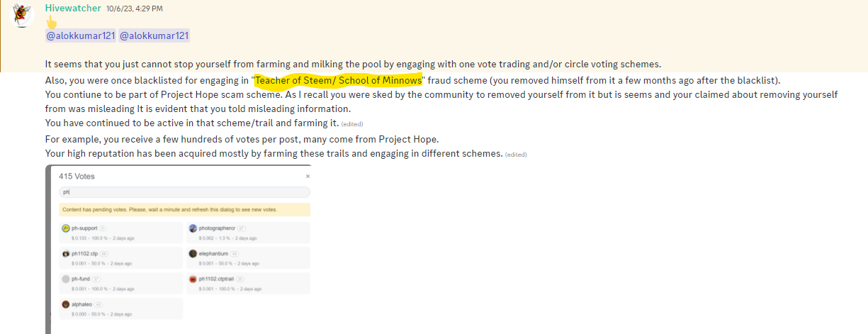Click the elephantium voter avatar
This screenshot has width=868, height=334.
pyautogui.click(x=193, y=253)
